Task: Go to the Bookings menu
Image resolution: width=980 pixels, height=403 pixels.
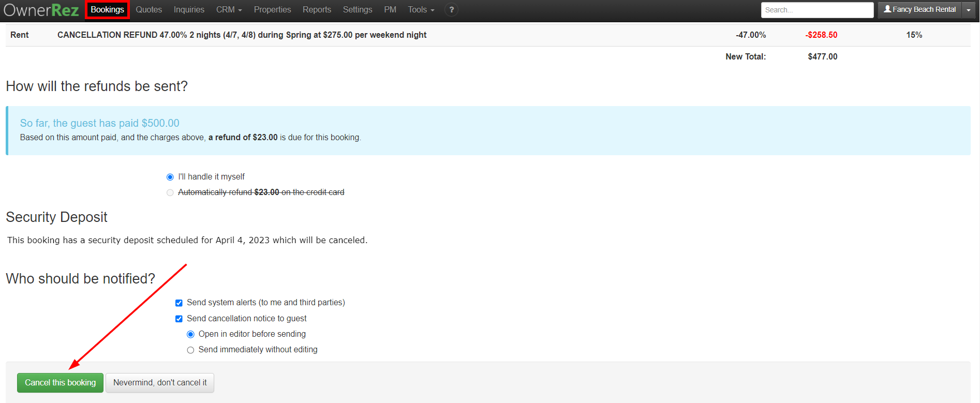Action: point(107,9)
